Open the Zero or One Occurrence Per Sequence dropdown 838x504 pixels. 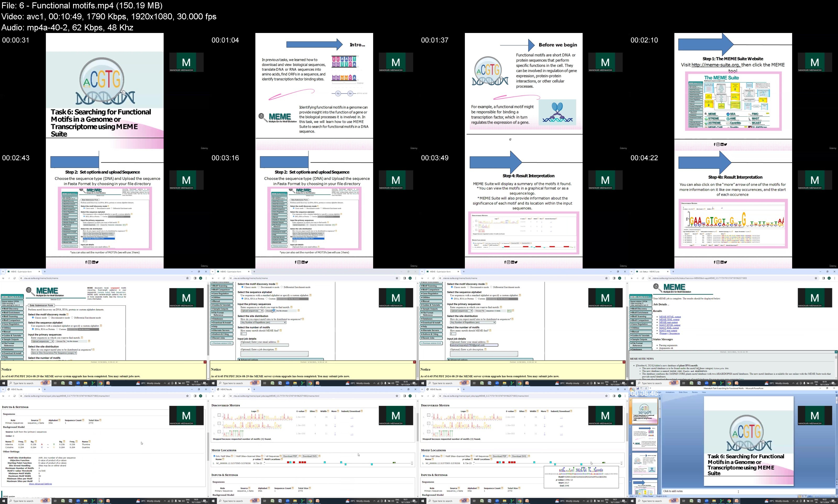[x=54, y=353]
